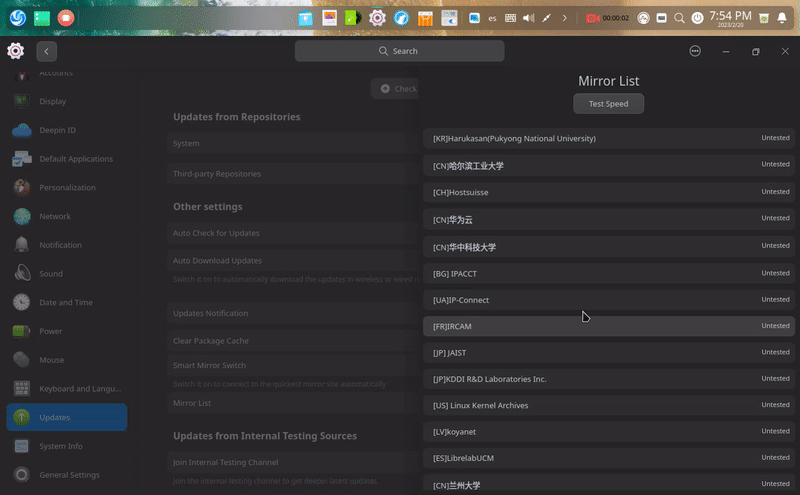Launch the image viewer from the dock
This screenshot has width=800, height=495.
click(x=330, y=18)
